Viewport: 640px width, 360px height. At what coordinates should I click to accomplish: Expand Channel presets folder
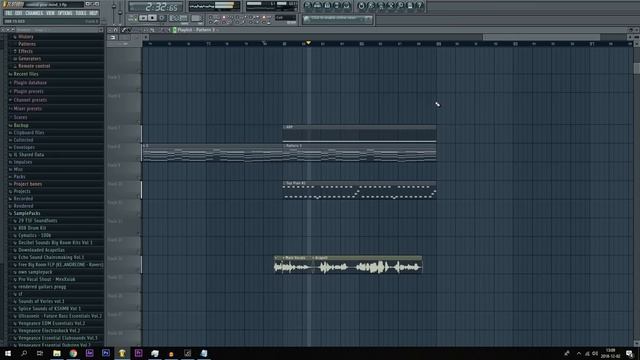click(30, 100)
